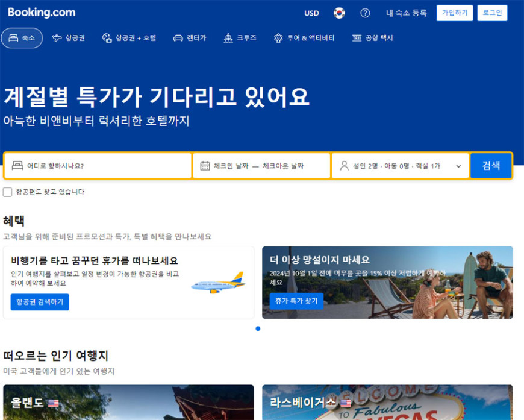Click the blue 검색 button
The image size is (524, 420).
491,166
